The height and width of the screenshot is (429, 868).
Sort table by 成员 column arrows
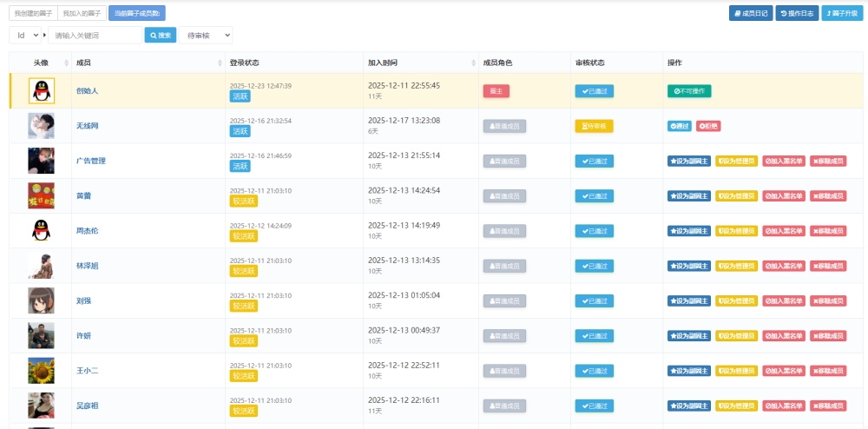click(x=220, y=63)
